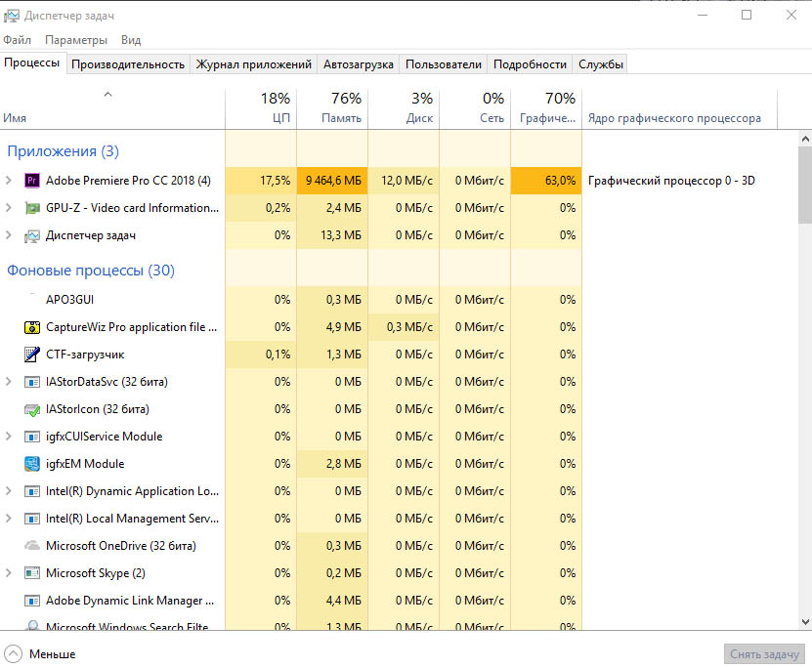
Task: Click Графический процессор 0 - 3D cell
Action: tap(671, 181)
